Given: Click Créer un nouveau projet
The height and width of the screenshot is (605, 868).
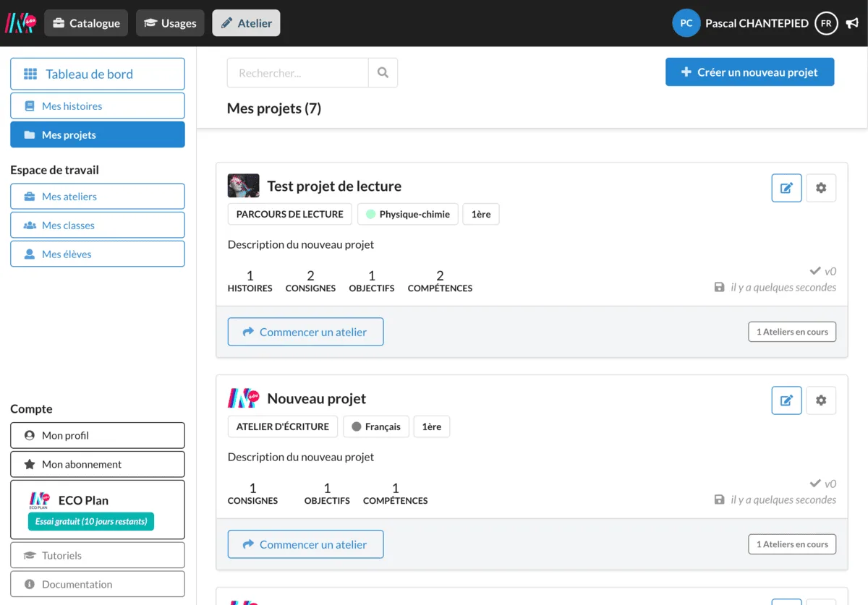Looking at the screenshot, I should pyautogui.click(x=749, y=72).
